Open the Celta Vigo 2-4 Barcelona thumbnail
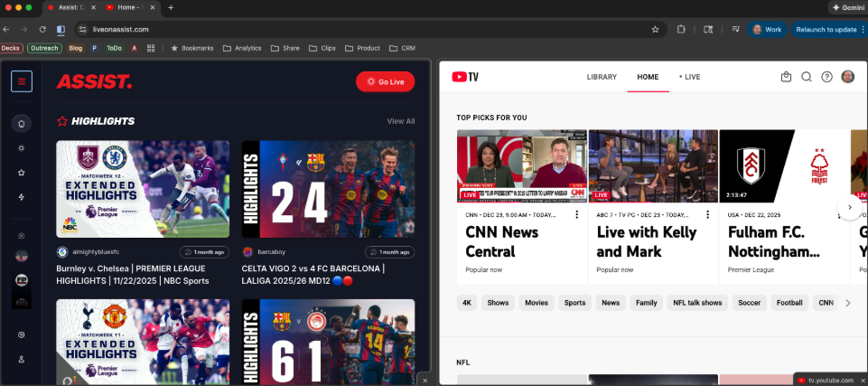The width and height of the screenshot is (868, 386). [328, 189]
